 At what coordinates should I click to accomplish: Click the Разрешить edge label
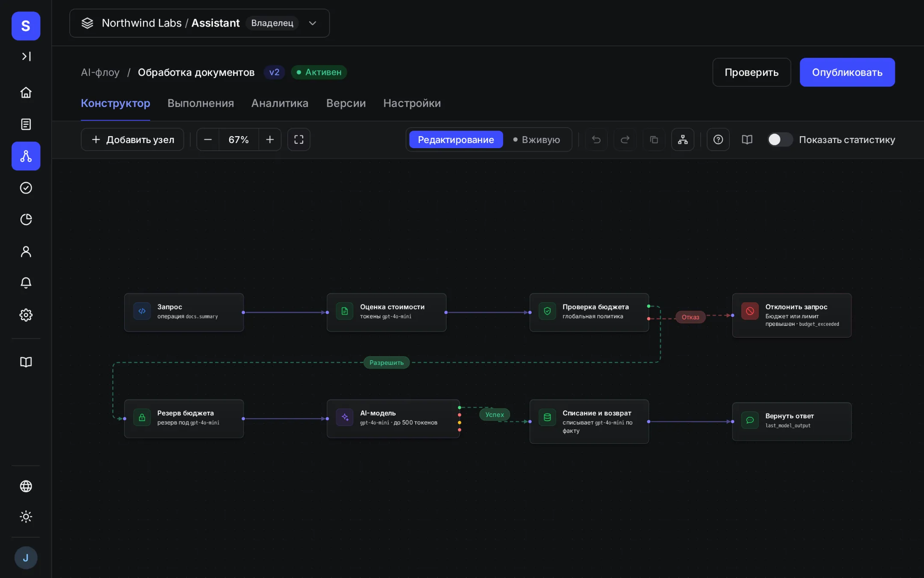(x=386, y=363)
